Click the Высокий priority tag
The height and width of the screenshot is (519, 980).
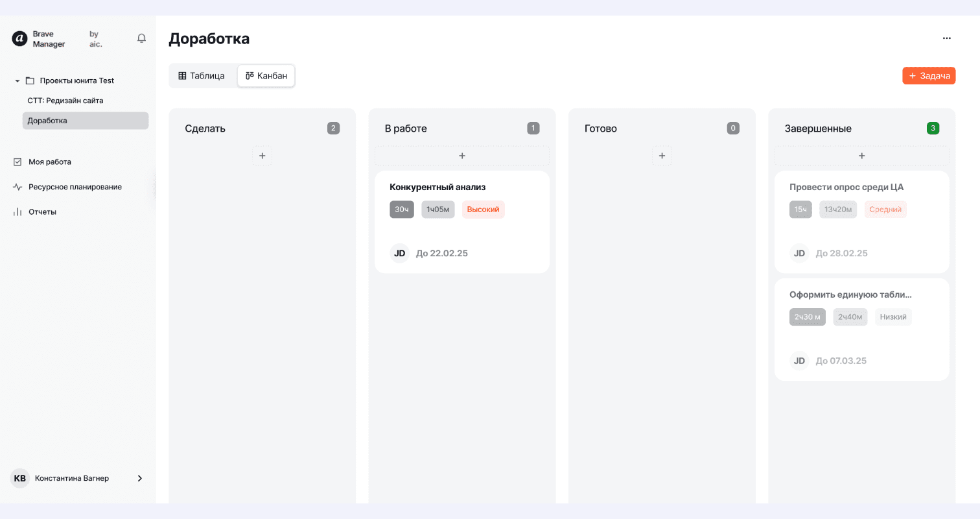coord(484,210)
